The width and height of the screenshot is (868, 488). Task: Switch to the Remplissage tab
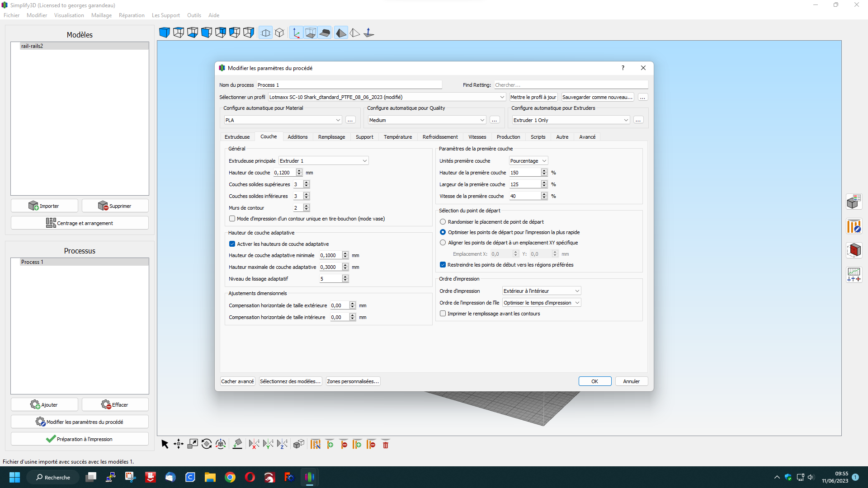(331, 137)
